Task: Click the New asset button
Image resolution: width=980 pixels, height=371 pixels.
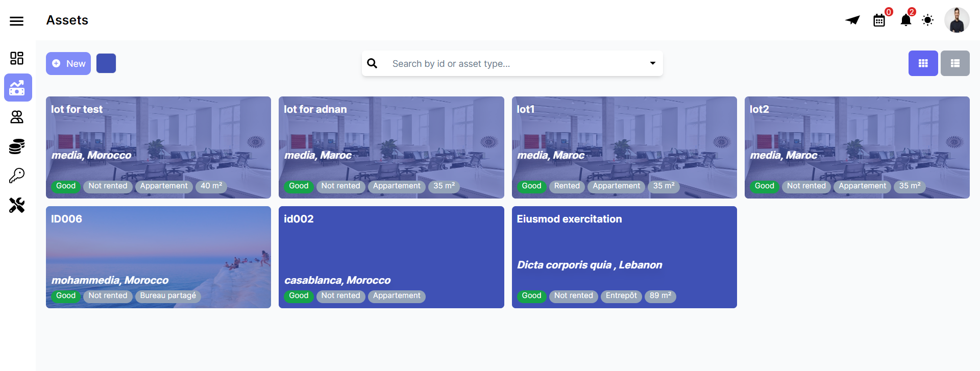Action: click(x=68, y=64)
